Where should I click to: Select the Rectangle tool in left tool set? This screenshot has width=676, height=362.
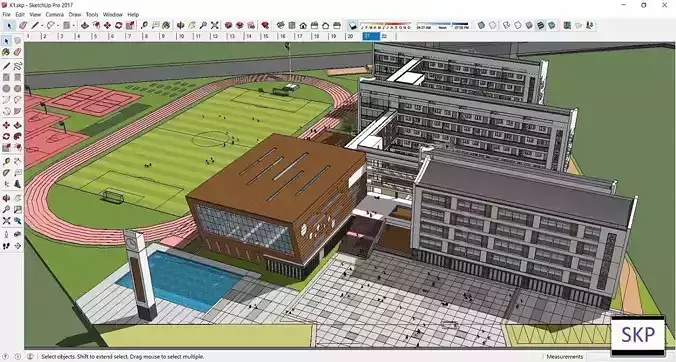click(6, 77)
